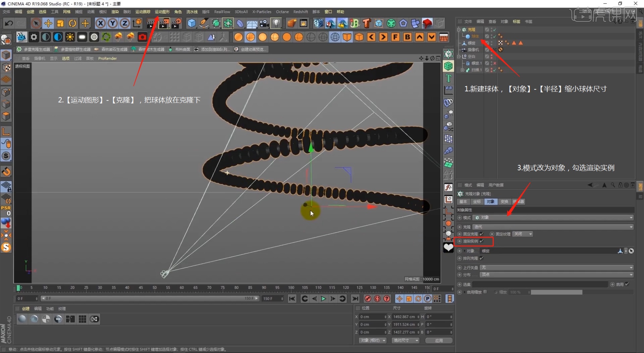Collapse the 克隆 object tree node
Screen dimensions: 644x353
coord(459,29)
